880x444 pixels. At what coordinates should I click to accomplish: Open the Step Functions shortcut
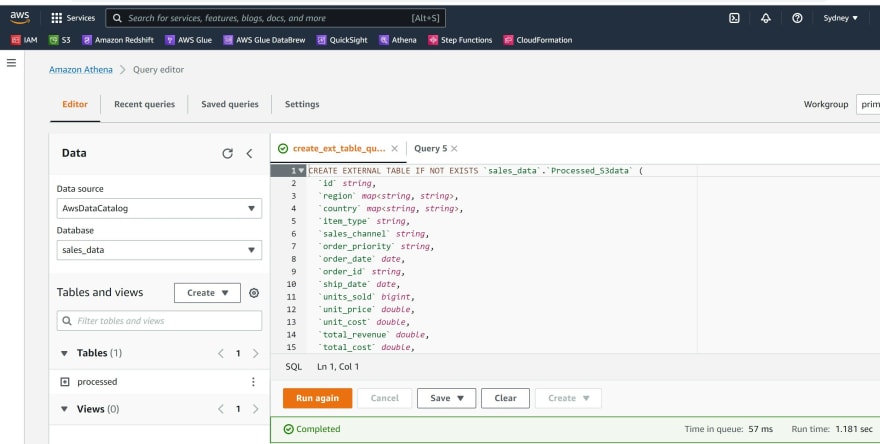point(460,40)
